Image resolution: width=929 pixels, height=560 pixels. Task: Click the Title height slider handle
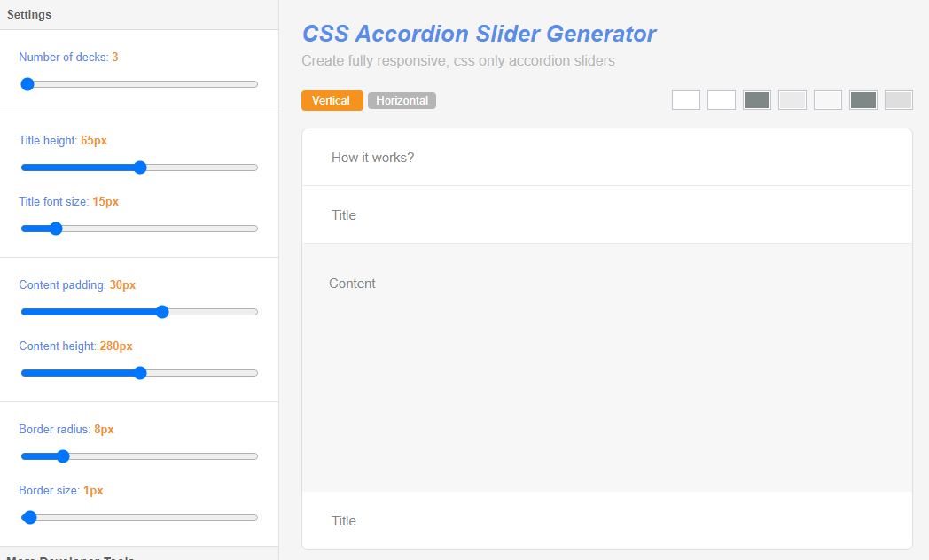(x=140, y=167)
